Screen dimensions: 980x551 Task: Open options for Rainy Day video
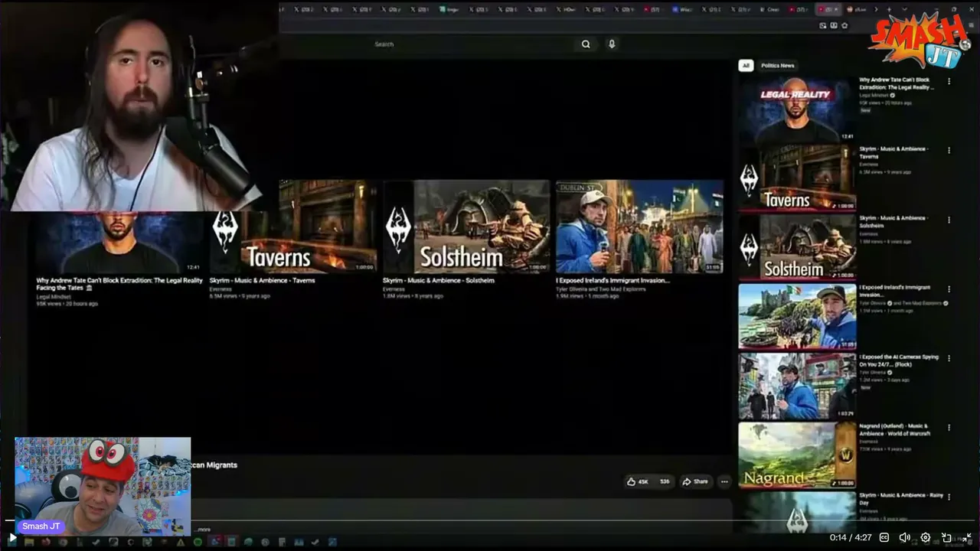[949, 497]
